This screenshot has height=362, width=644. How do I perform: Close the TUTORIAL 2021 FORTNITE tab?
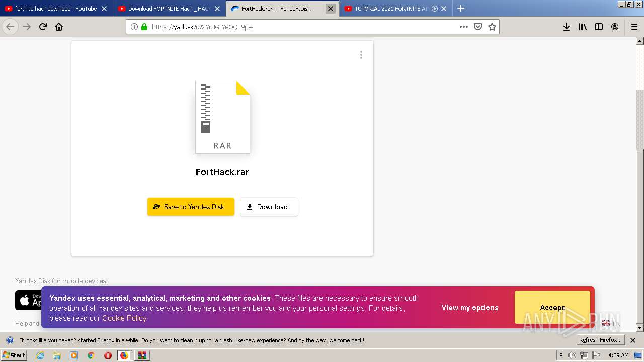tap(444, 9)
